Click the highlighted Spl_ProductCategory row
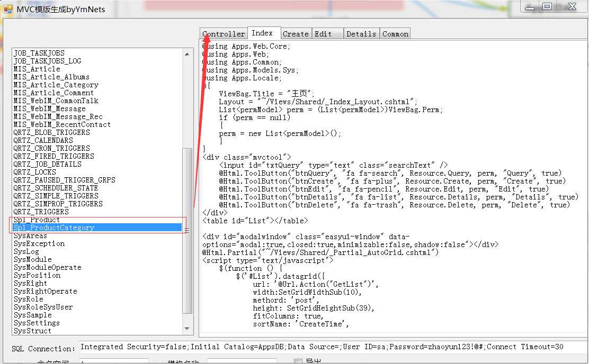 click(x=97, y=228)
